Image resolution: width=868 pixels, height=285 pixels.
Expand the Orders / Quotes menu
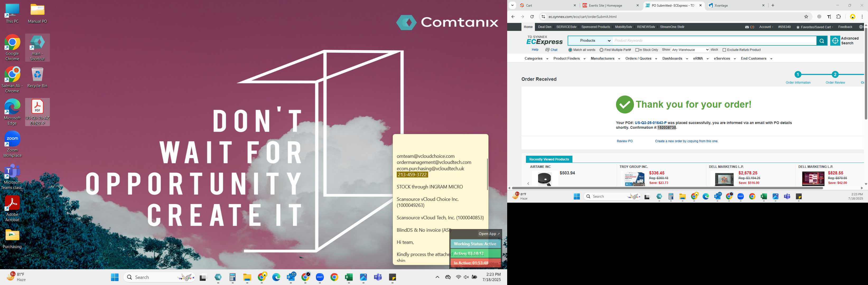click(641, 59)
